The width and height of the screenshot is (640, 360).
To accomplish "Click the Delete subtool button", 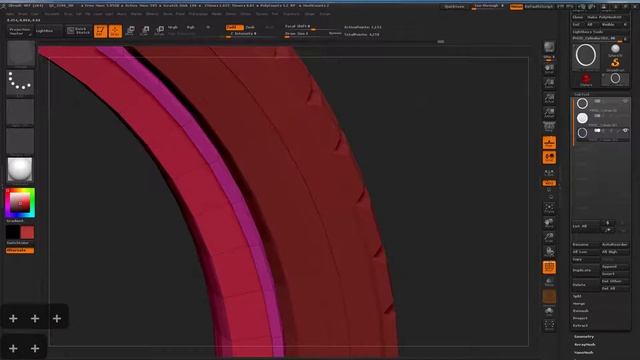I will (x=586, y=285).
